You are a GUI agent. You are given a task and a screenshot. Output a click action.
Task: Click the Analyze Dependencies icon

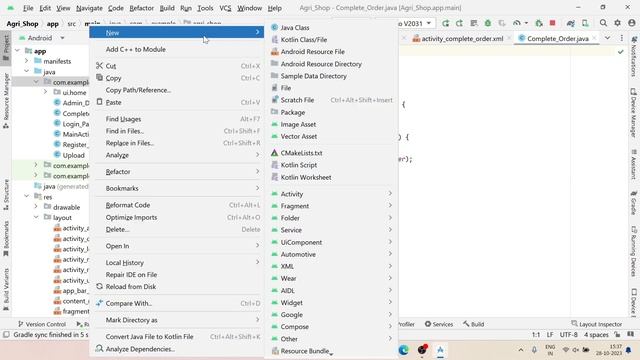point(99,349)
